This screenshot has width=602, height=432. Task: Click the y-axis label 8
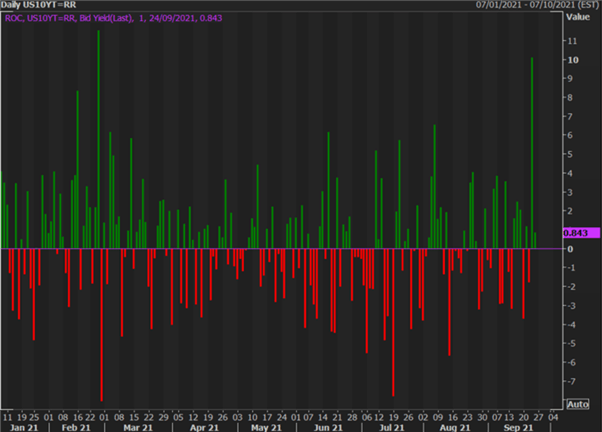point(570,98)
